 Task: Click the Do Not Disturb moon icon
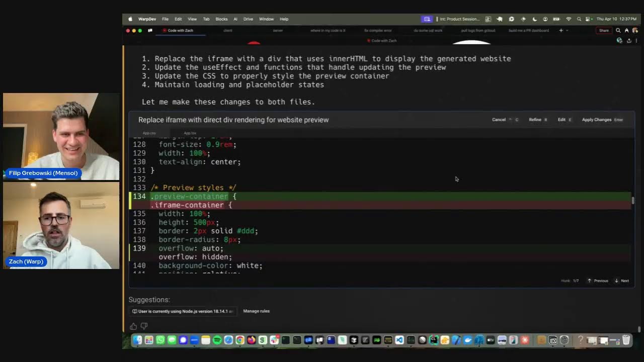point(535,19)
